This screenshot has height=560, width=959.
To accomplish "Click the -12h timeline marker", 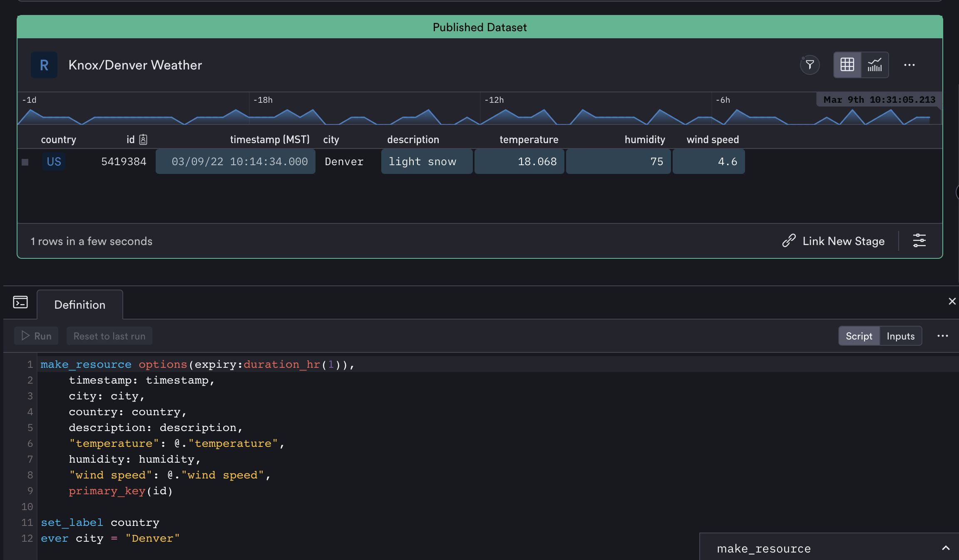I will (494, 100).
